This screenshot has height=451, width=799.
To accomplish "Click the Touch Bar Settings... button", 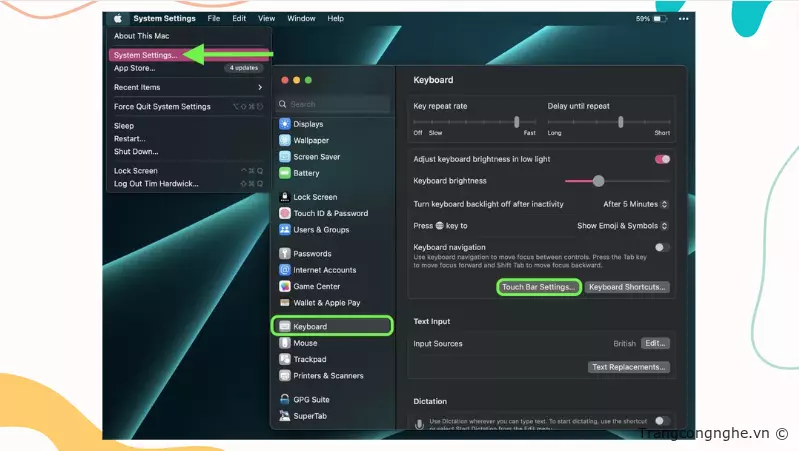I will (x=539, y=287).
